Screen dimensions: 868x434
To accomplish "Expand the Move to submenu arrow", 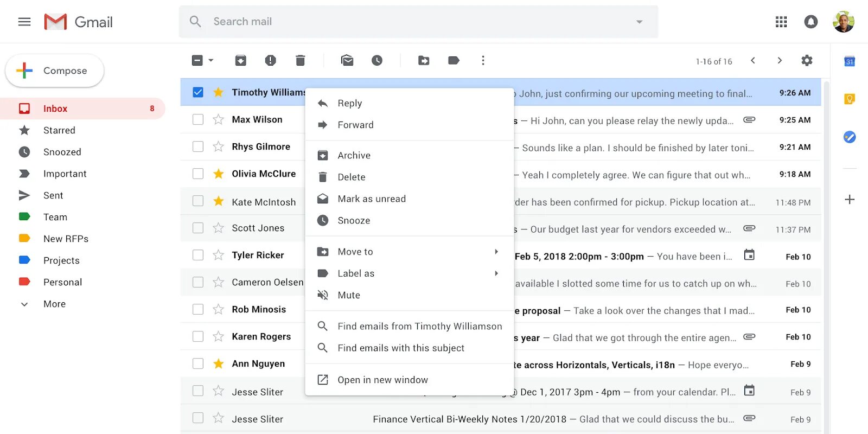I will click(x=496, y=252).
